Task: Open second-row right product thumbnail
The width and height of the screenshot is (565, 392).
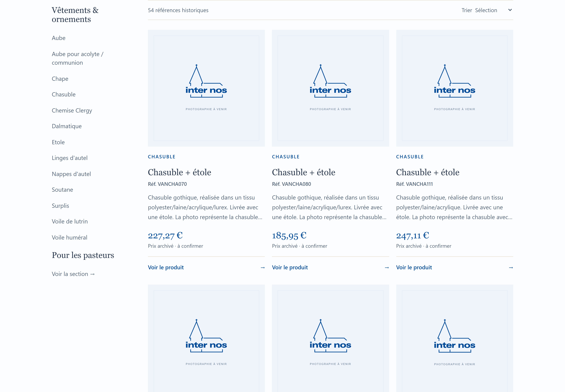Action: tap(455, 338)
